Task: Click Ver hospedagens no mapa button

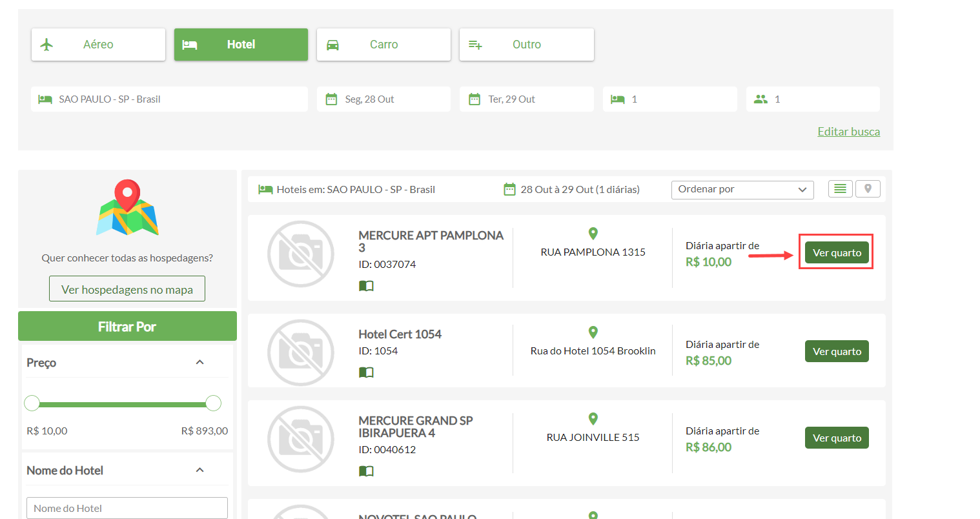Action: click(127, 289)
